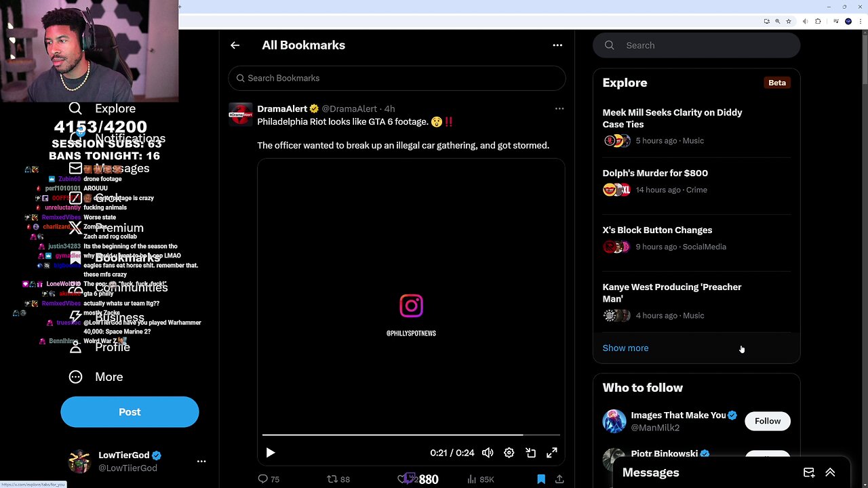
Task: Open Chrome profile avatar
Action: pyautogui.click(x=848, y=21)
